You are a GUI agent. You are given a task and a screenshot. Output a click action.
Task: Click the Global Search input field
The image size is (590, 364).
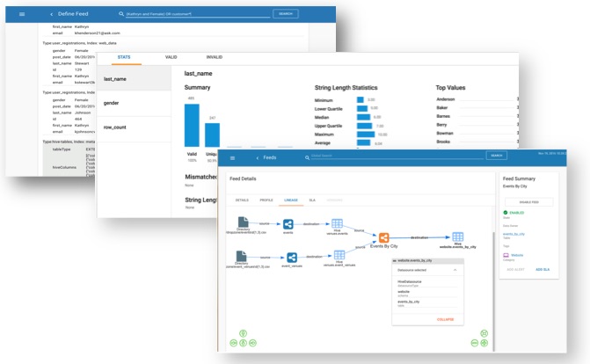point(397,156)
